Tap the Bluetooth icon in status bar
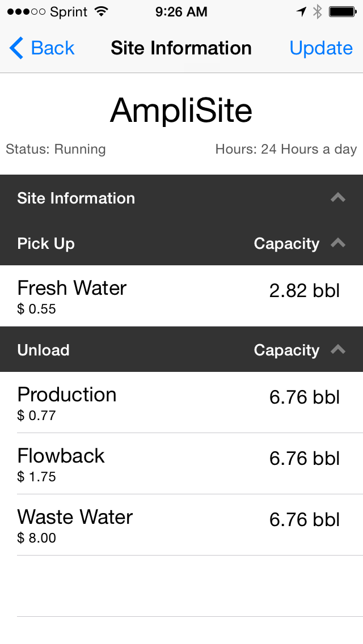The width and height of the screenshot is (363, 644). (x=318, y=12)
